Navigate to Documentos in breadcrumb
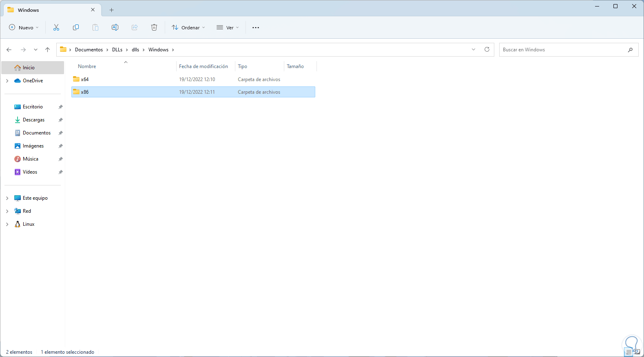This screenshot has height=357, width=644. click(89, 50)
